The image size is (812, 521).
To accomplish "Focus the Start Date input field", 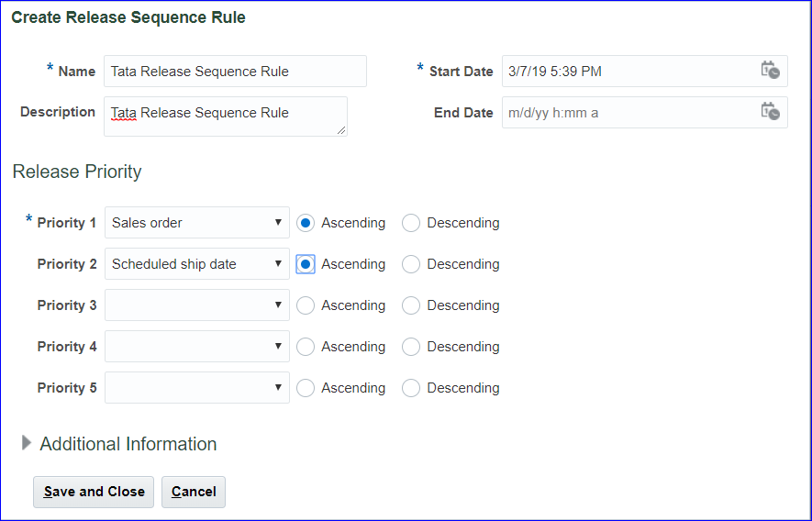I will 628,71.
